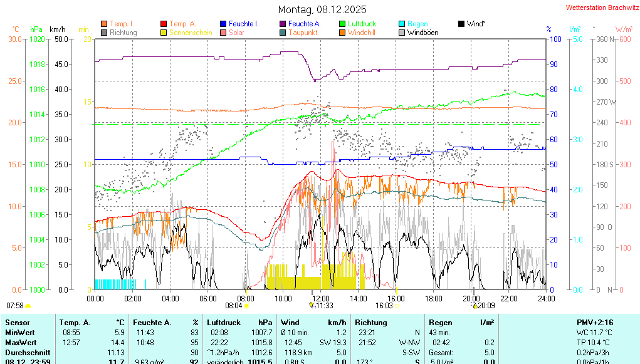Click the Windchill legend label

click(361, 33)
